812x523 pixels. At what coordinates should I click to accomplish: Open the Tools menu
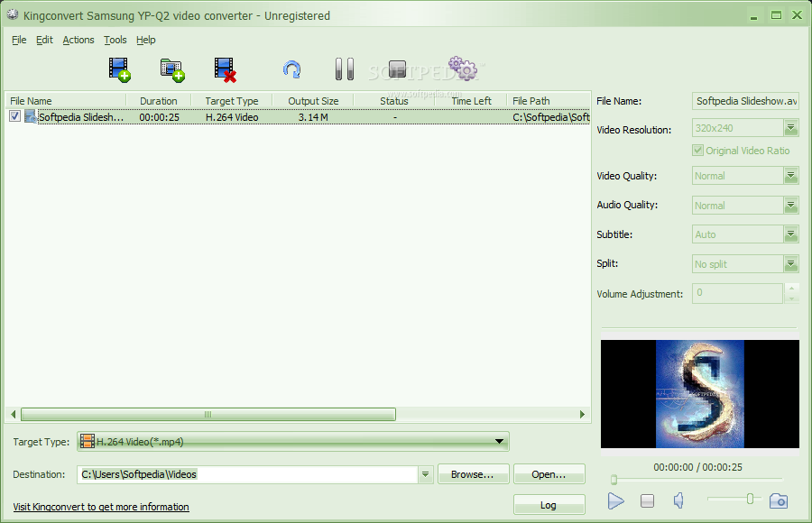115,40
